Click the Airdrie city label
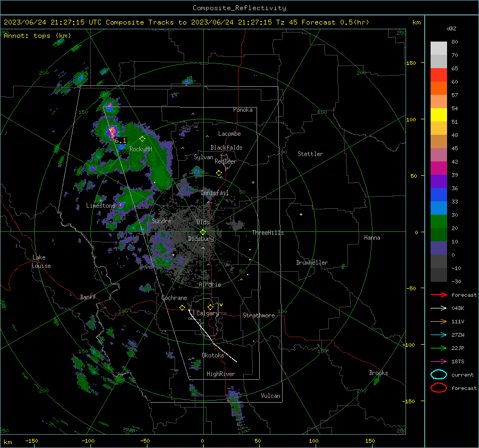This screenshot has height=448, width=479. 210,284
